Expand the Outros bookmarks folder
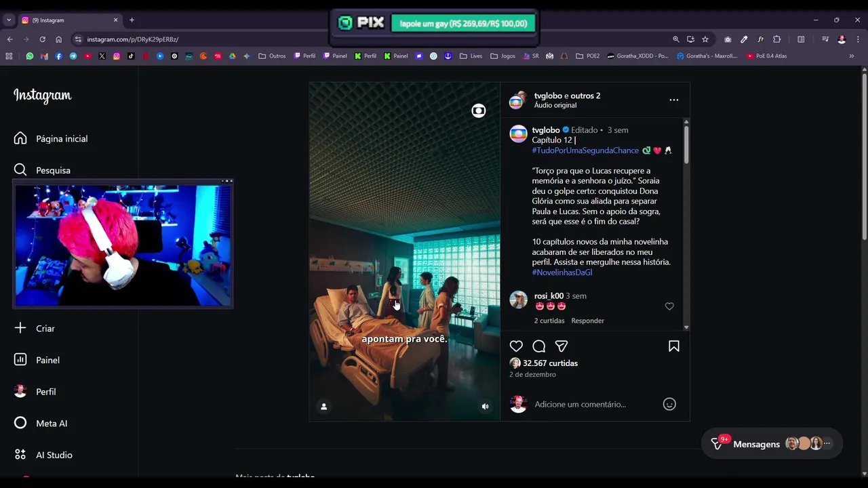 click(272, 56)
